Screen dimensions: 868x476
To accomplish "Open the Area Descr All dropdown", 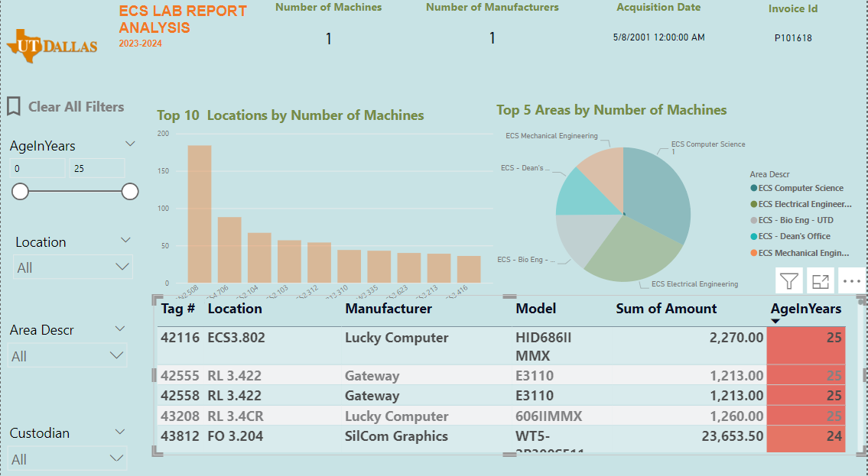I will [67, 355].
